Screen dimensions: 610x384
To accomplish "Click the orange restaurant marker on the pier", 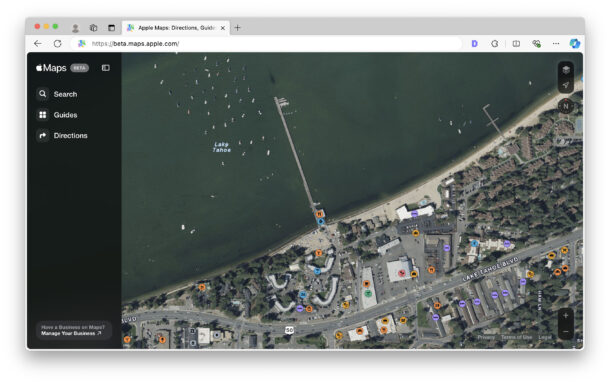I will point(319,214).
